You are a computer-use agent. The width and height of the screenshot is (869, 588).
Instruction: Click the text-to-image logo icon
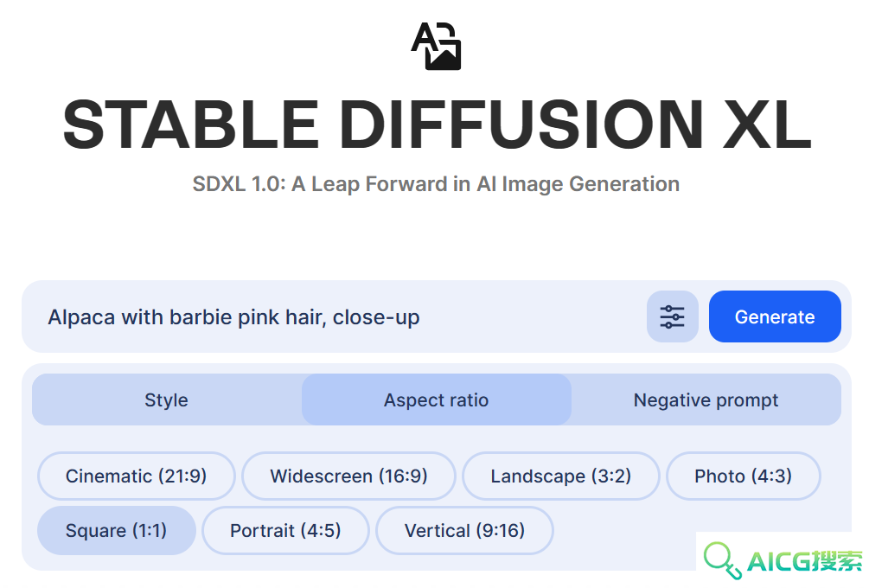436,46
